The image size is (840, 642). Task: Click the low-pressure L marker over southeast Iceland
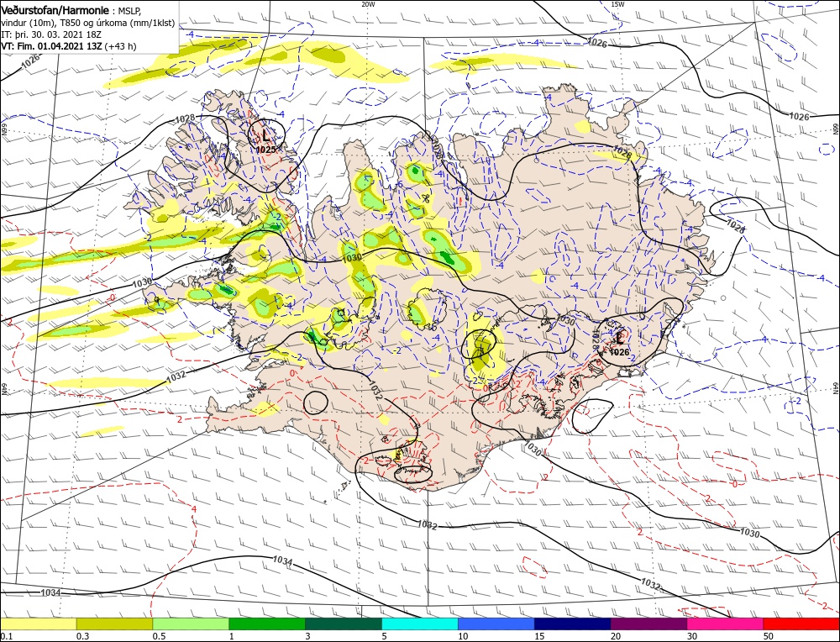coord(620,338)
